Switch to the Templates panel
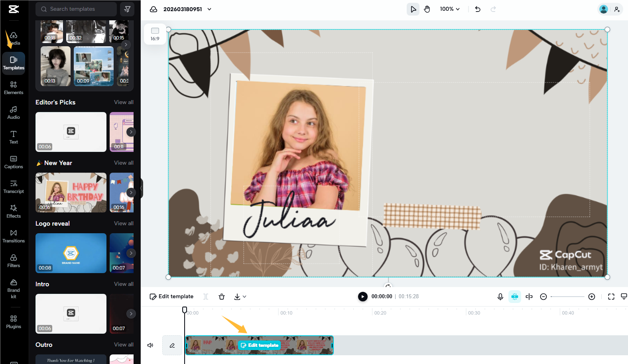 click(x=14, y=63)
